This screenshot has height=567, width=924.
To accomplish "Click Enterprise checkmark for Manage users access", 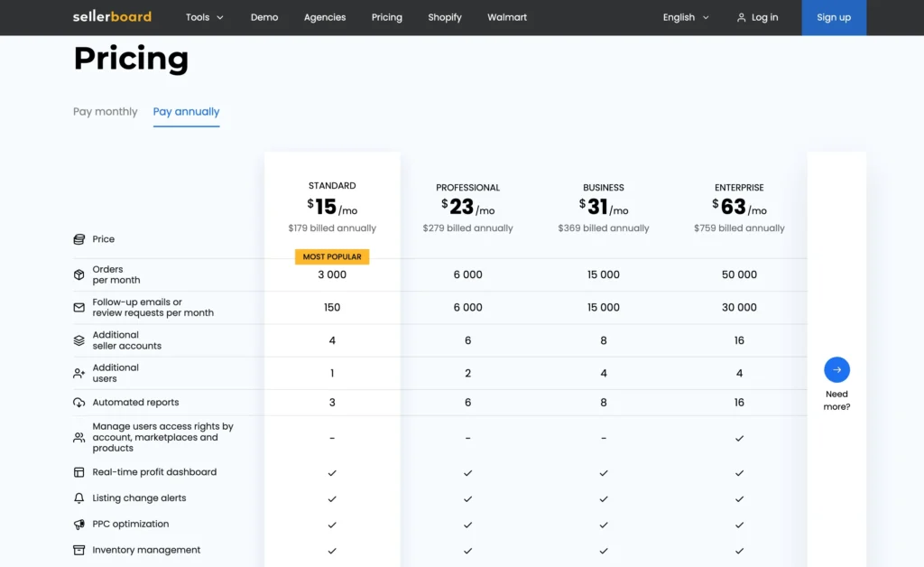I will coord(739,438).
